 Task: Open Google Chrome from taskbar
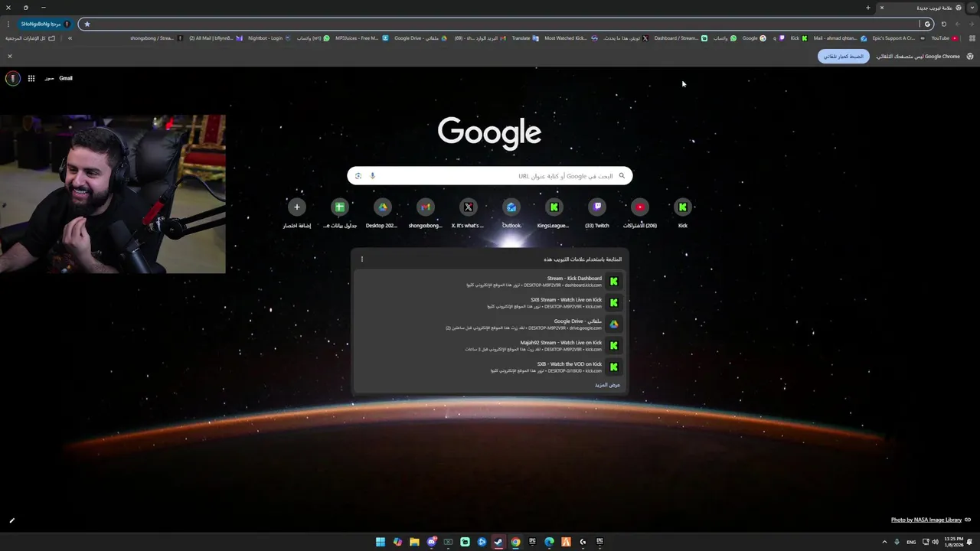(x=515, y=542)
